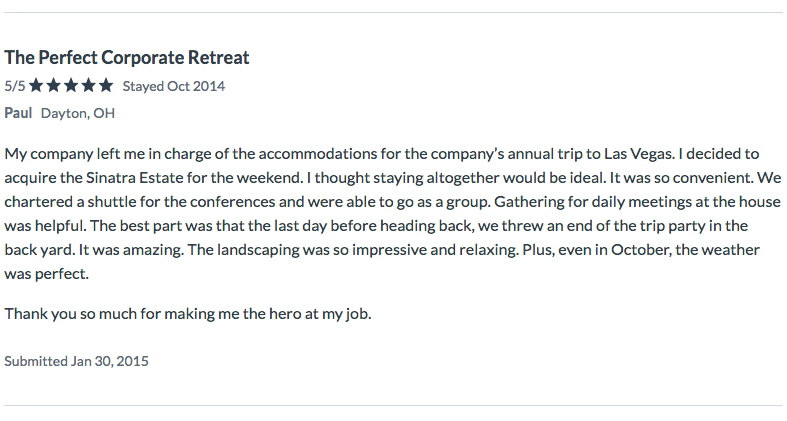Screen dimensions: 787x421
Task: Click the words was perfect ending paragraph
Action: point(46,274)
